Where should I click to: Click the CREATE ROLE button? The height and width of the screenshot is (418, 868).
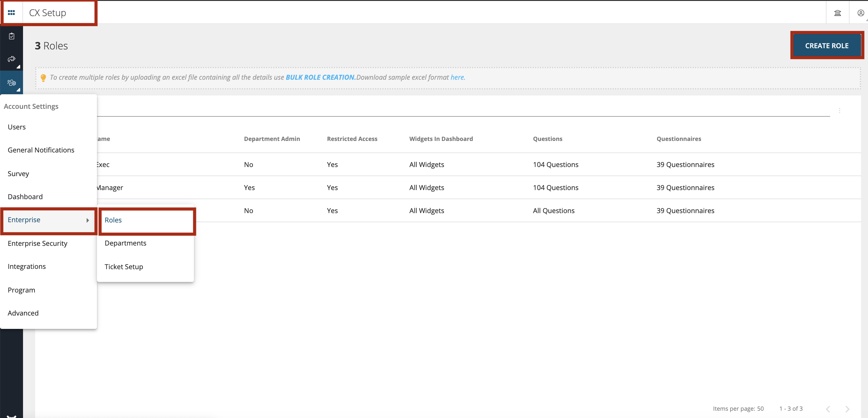click(826, 45)
